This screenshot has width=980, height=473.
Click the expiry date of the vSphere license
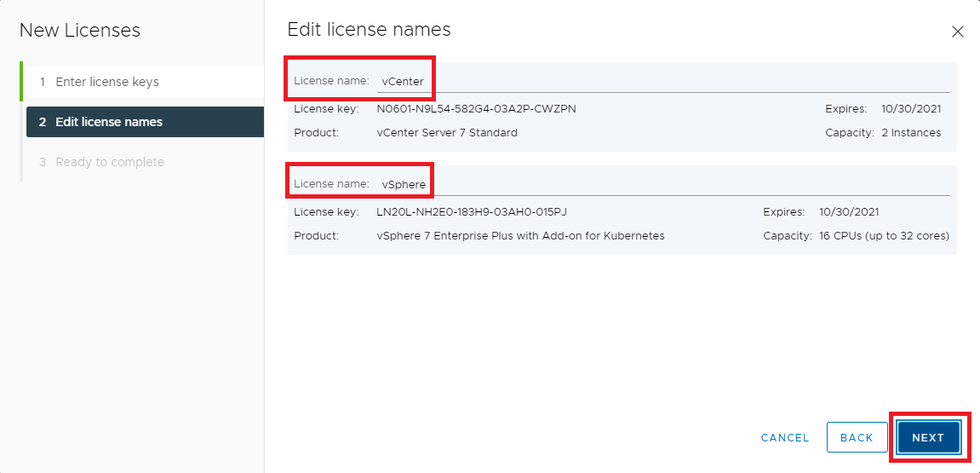[849, 212]
